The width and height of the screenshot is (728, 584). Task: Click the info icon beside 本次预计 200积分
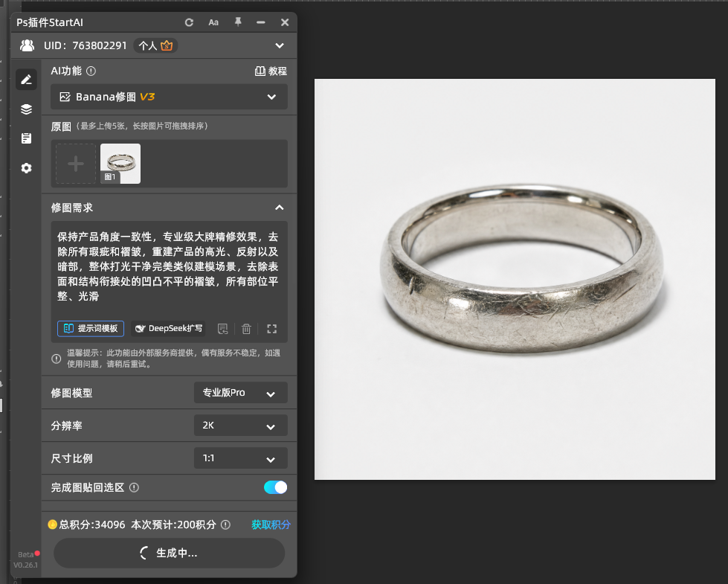[225, 524]
